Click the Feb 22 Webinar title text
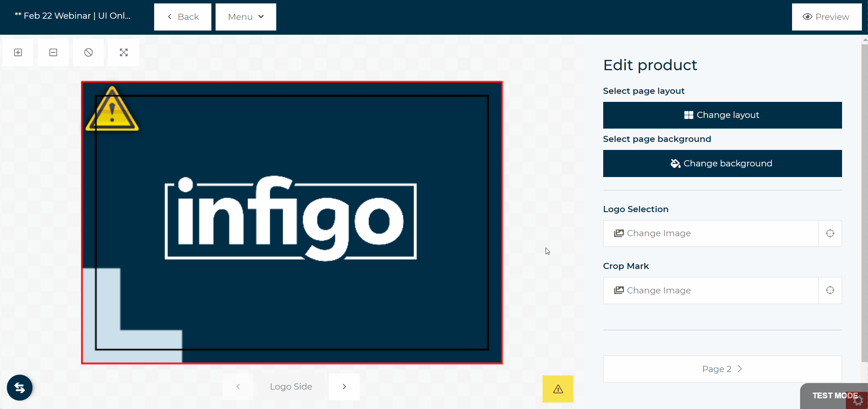The image size is (868, 409). [x=73, y=16]
